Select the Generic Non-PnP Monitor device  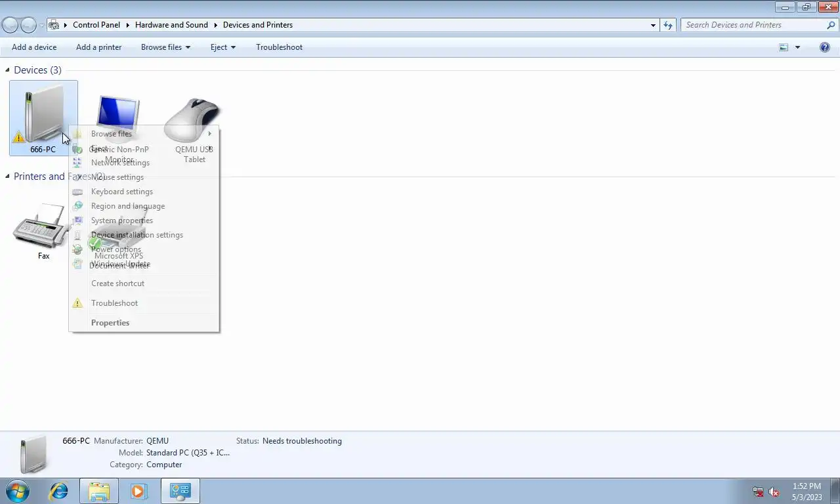click(119, 129)
